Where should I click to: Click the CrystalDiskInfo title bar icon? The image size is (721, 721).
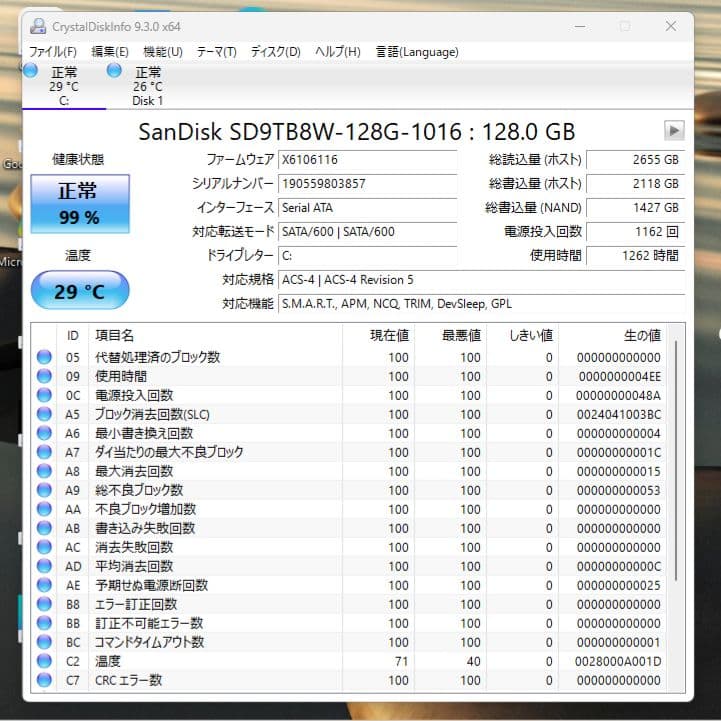(x=38, y=26)
